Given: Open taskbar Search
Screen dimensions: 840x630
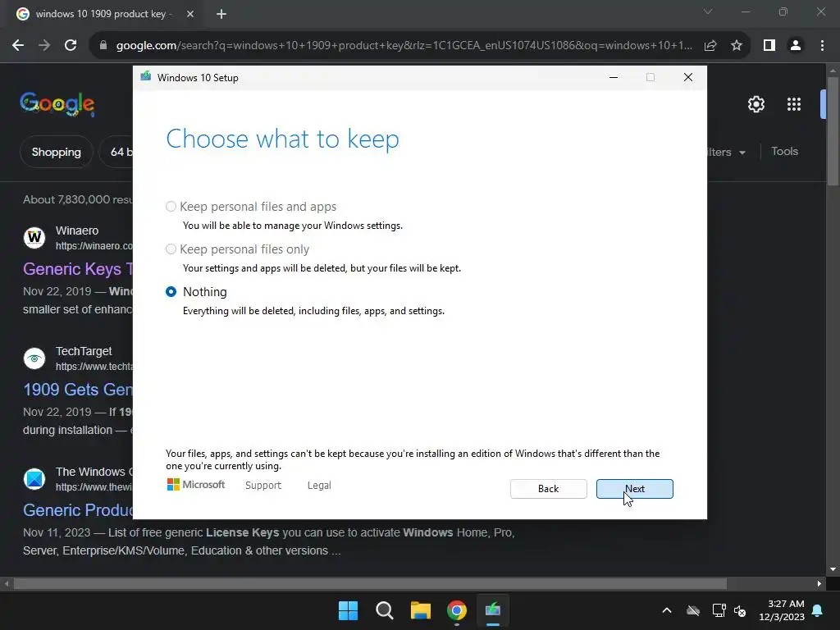Looking at the screenshot, I should [384, 610].
